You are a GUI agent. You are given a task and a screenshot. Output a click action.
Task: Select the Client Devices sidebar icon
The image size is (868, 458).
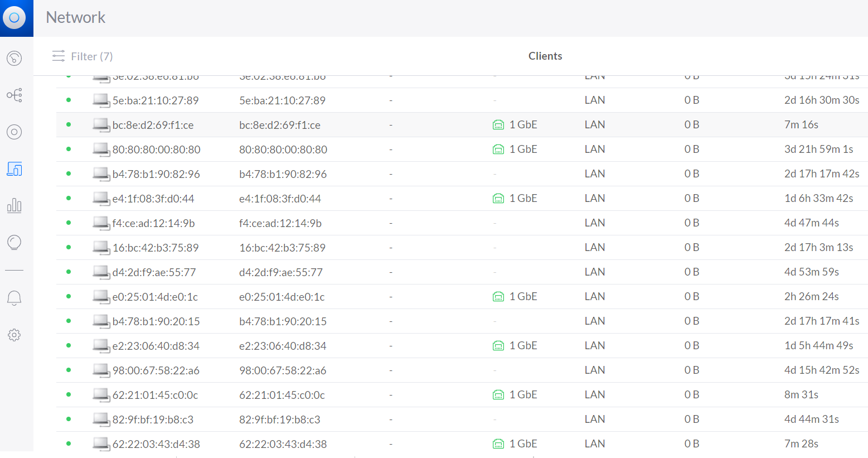pos(14,169)
